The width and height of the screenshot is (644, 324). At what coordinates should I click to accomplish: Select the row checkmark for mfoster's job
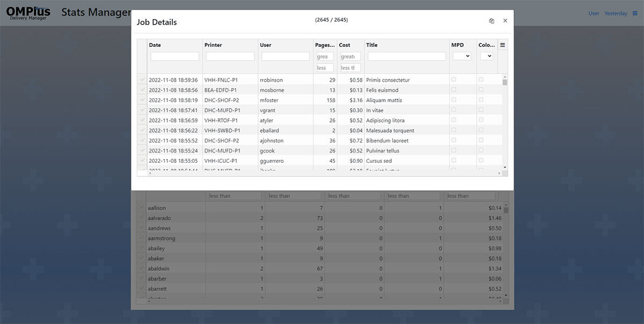pyautogui.click(x=142, y=100)
